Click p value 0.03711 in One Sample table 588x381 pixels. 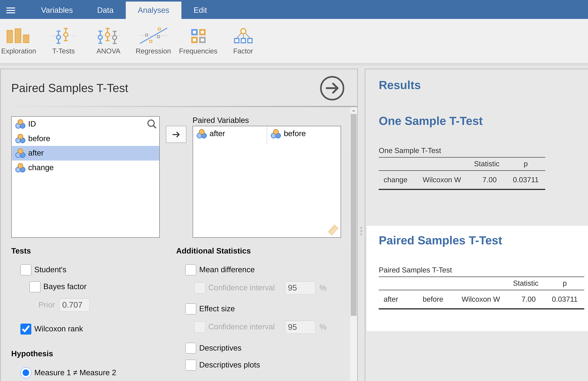[x=526, y=180]
